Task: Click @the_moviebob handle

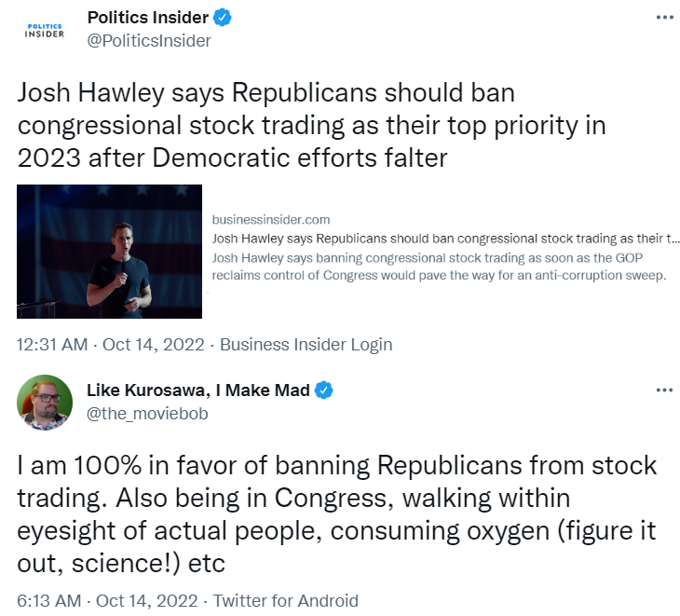Action: pos(147,413)
